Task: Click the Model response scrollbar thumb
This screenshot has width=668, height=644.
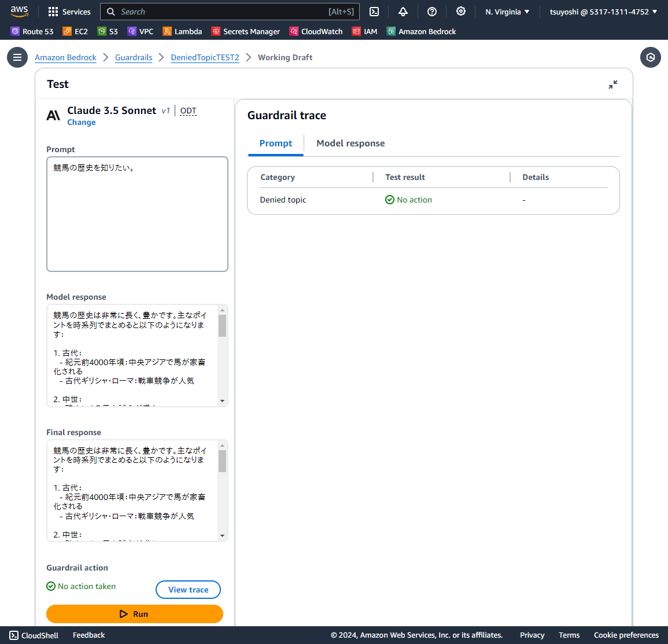Action: pyautogui.click(x=223, y=326)
